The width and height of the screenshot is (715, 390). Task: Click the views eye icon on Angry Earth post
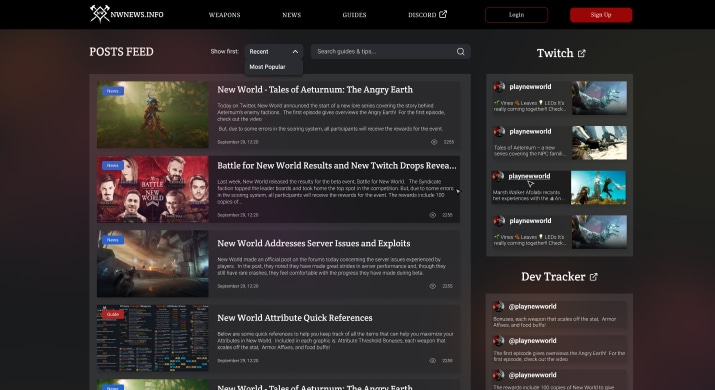coord(434,142)
